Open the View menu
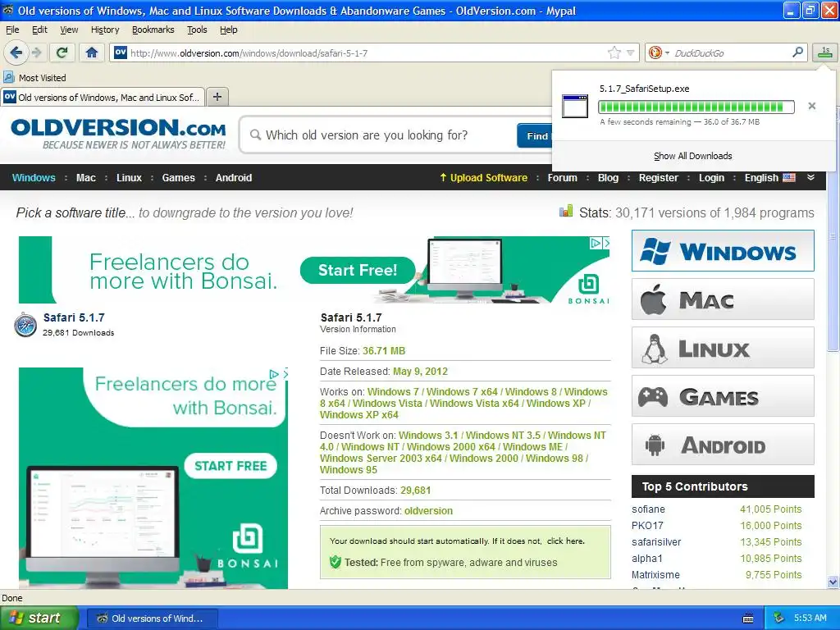 click(x=69, y=30)
